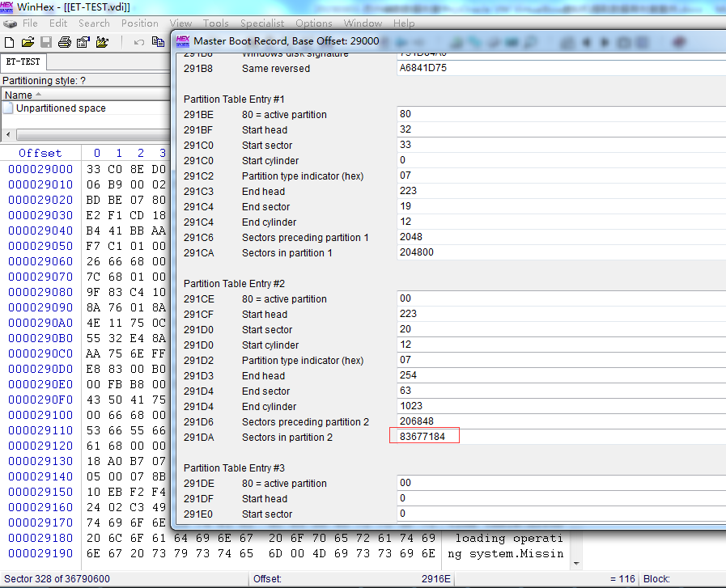The width and height of the screenshot is (726, 588).
Task: Click the directory browser left scroll arrow
Action: coord(8,134)
